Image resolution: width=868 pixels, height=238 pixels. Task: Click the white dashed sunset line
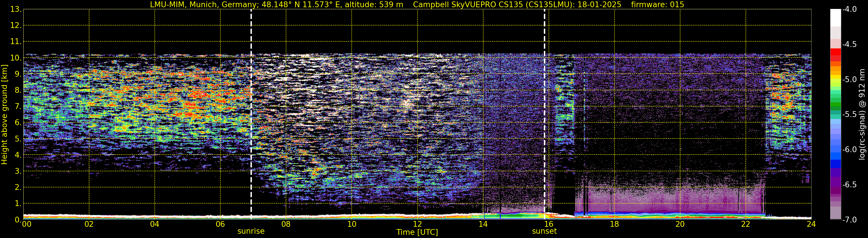click(x=544, y=114)
